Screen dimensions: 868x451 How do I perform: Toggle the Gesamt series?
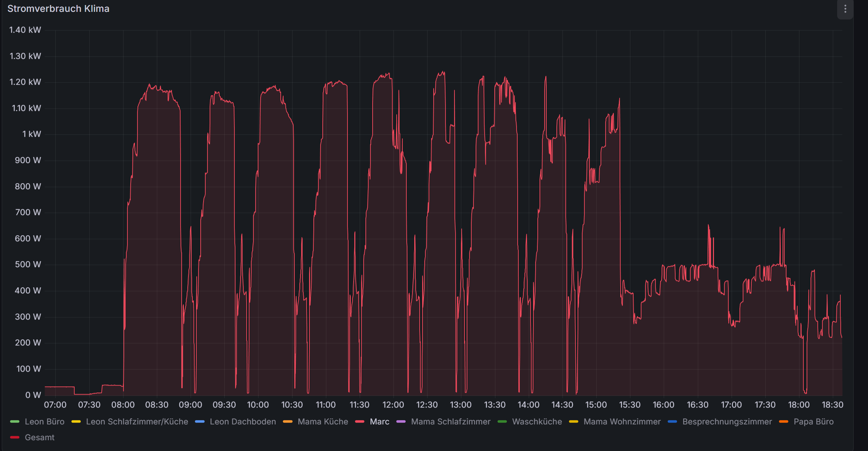point(39,437)
